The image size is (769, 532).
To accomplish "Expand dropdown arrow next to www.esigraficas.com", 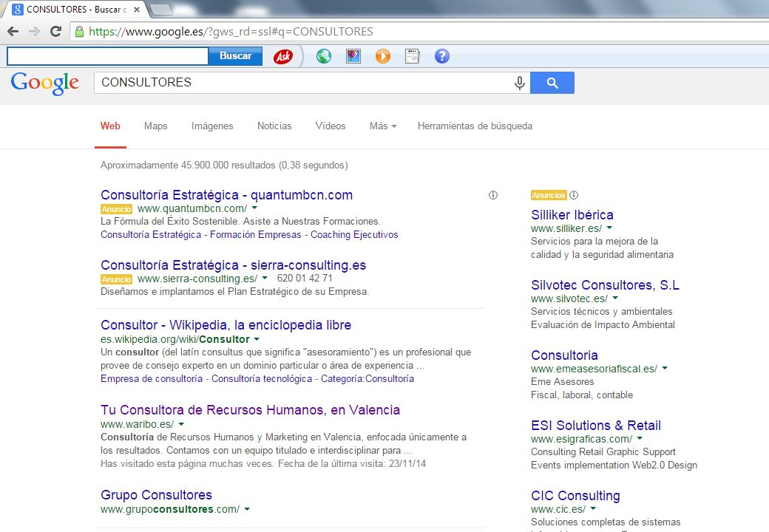I will pos(640,438).
